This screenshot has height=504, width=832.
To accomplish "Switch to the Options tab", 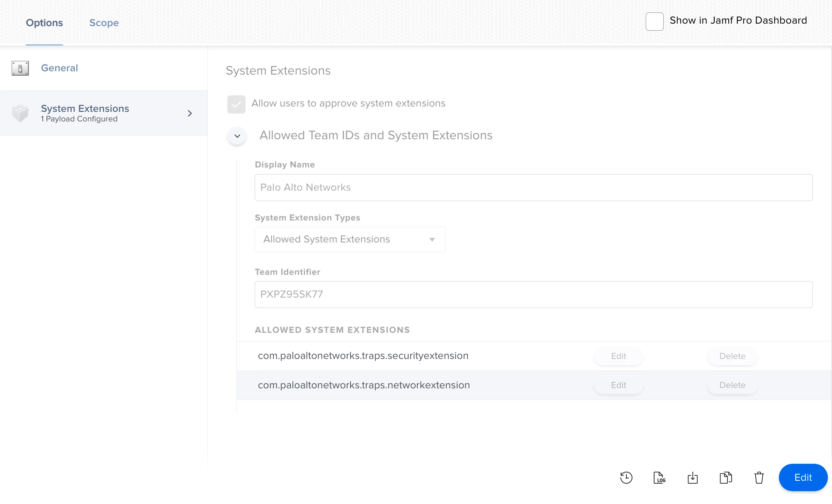I will coord(44,23).
